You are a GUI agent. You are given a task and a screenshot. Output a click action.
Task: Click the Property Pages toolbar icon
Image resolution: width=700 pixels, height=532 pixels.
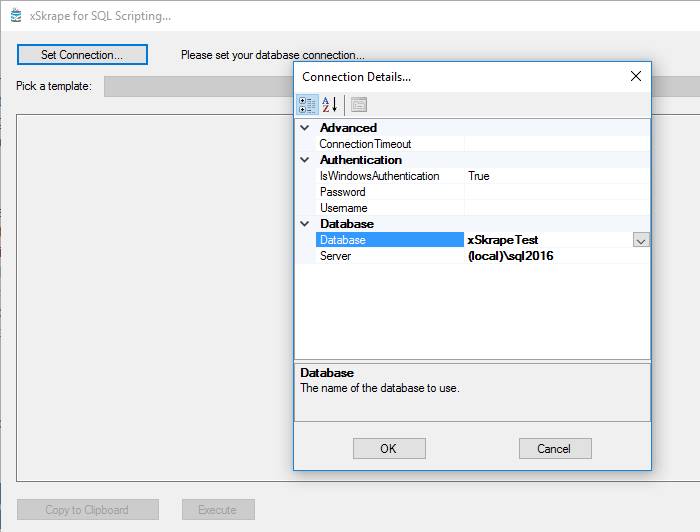[359, 105]
